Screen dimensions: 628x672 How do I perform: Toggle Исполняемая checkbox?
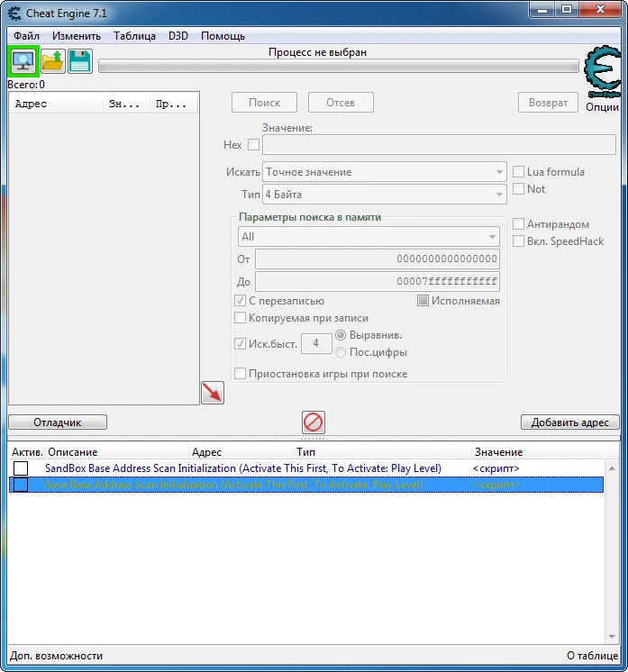pos(423,301)
